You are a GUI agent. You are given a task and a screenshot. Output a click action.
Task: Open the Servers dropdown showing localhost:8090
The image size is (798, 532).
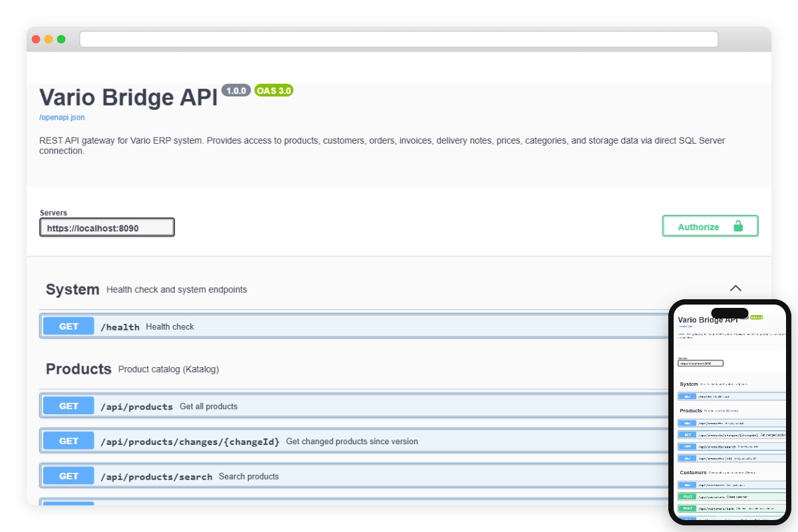[107, 227]
